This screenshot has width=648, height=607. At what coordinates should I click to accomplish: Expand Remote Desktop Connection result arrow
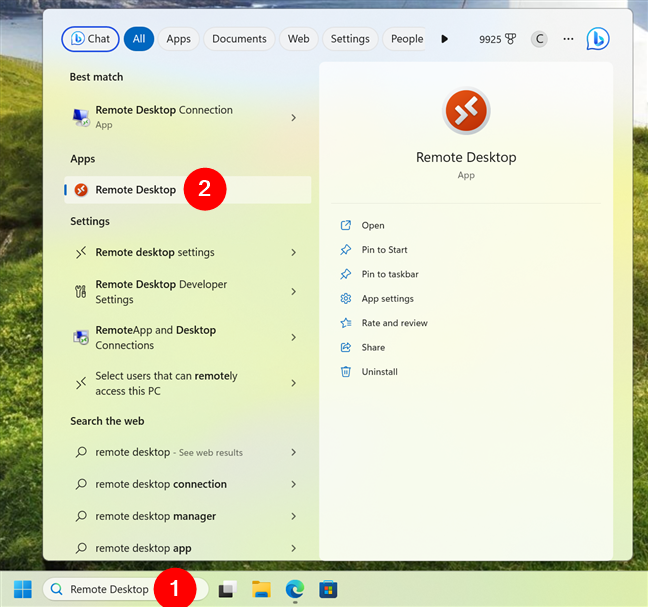(293, 118)
